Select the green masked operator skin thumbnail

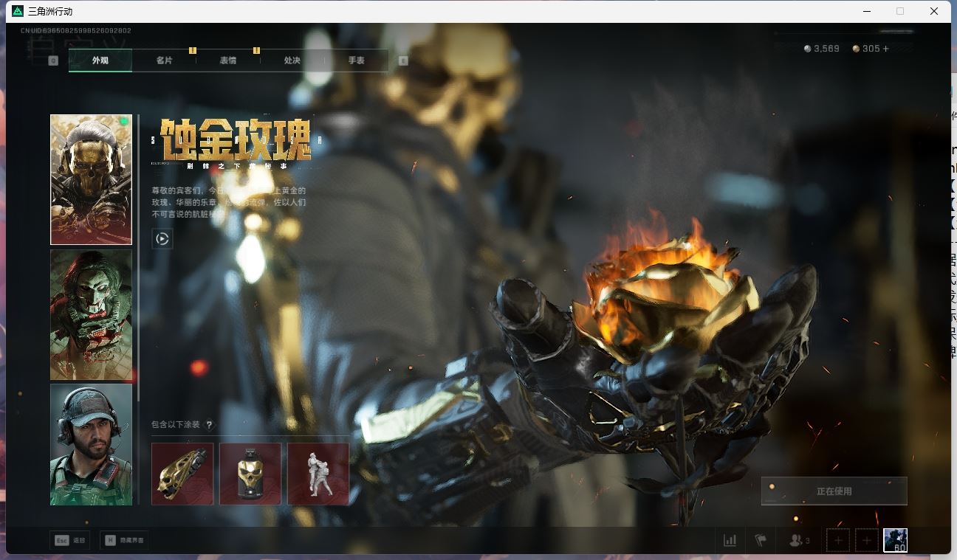91,315
